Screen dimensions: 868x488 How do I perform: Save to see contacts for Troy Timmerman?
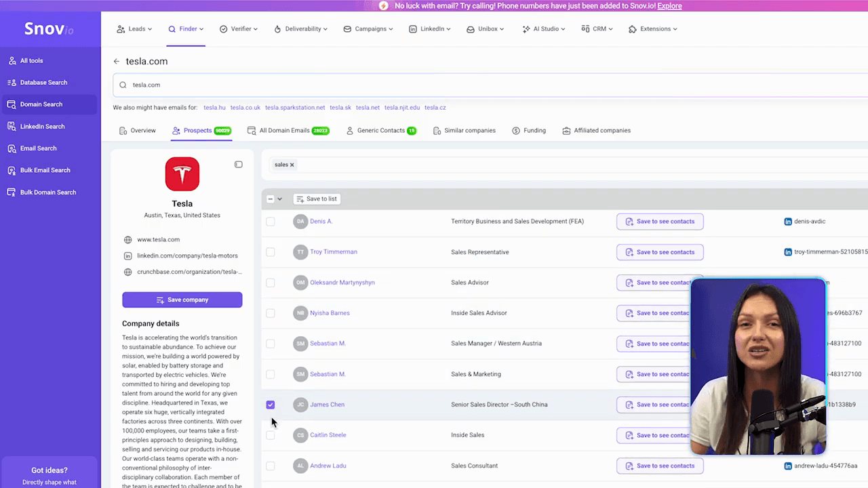(x=660, y=252)
